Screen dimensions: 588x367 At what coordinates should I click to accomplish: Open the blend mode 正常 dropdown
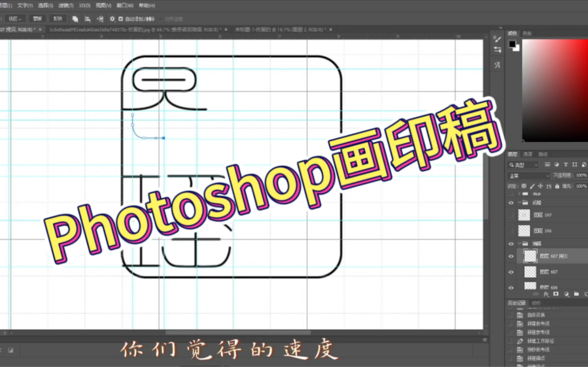pyautogui.click(x=529, y=176)
